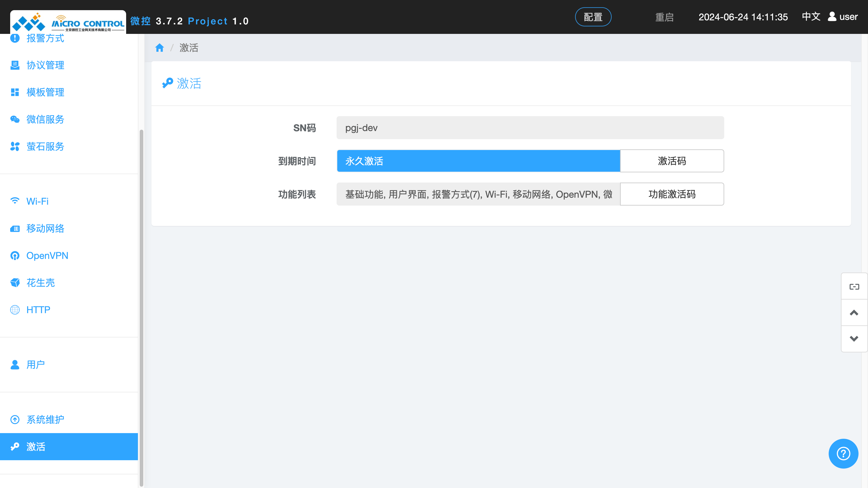The image size is (868, 488).
Task: Click the 功能激活码 button
Action: 672,194
